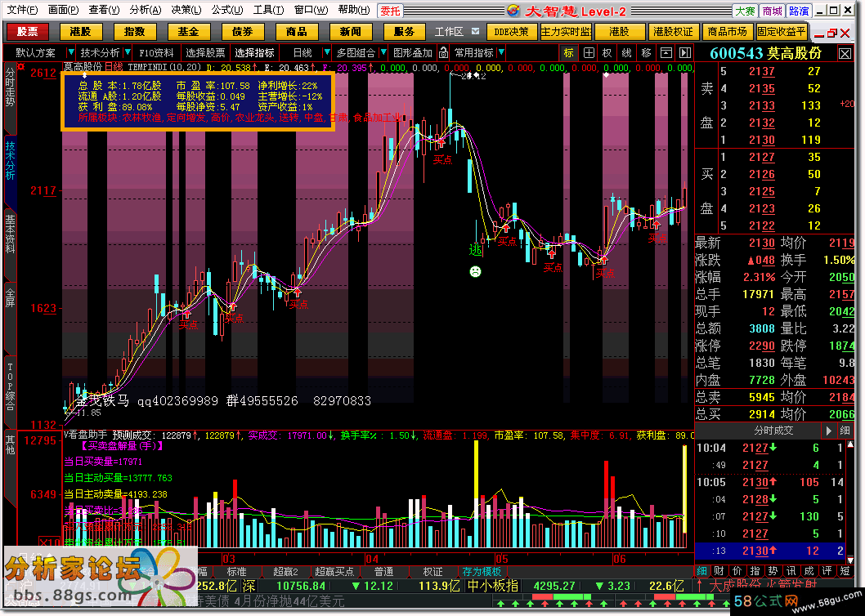Close the 600543 莫高股份 quote panel
This screenshot has height=616, width=865.
845,53
